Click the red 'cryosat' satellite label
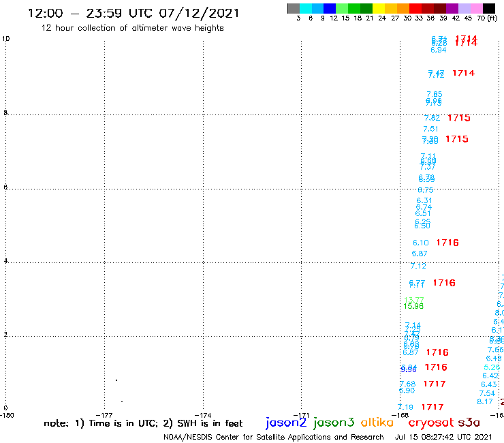Image resolution: width=504 pixels, height=443 pixels. point(431,423)
